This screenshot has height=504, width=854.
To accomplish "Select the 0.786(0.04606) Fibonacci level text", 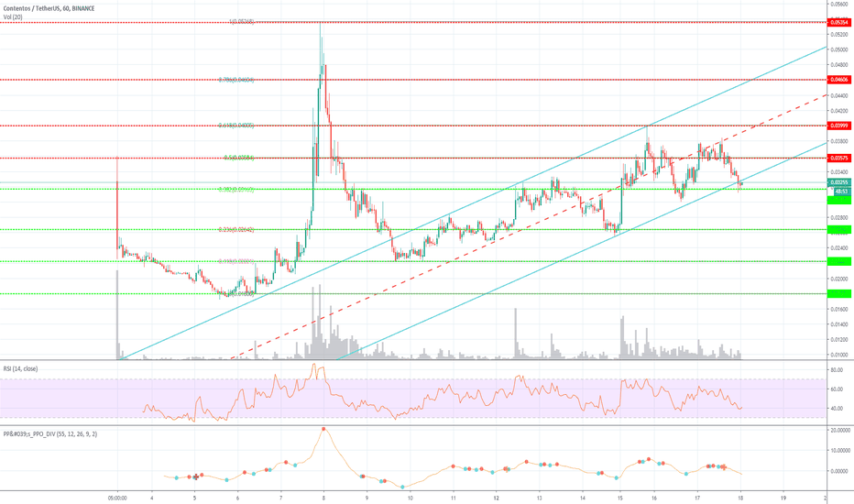I will tap(235, 80).
